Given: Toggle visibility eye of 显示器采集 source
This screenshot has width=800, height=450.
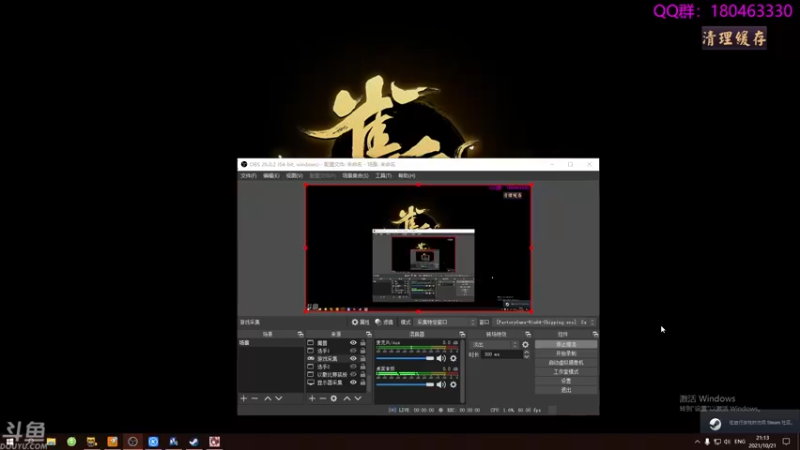Looking at the screenshot, I should tap(353, 382).
